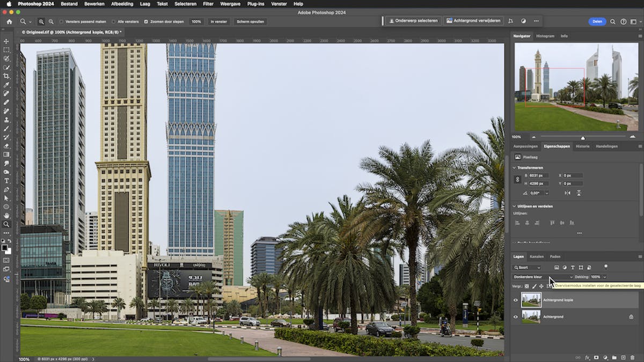The height and width of the screenshot is (362, 644).
Task: Open the Aanpassingen tab
Action: pos(525,146)
